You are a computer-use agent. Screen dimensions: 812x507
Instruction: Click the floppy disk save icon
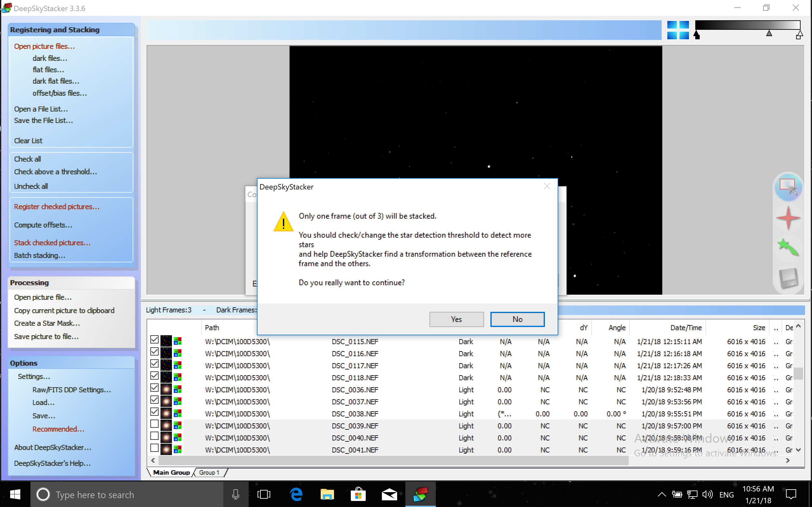click(788, 278)
